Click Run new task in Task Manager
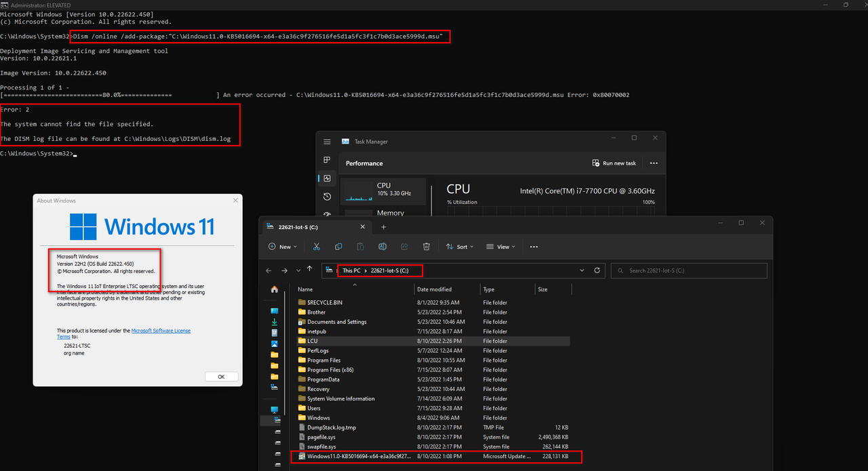868x471 pixels. tap(614, 163)
